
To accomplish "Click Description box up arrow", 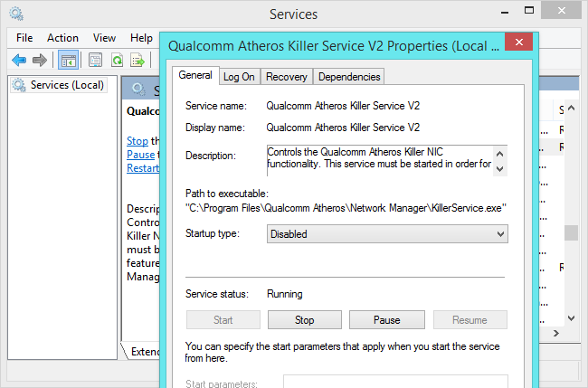I will point(500,154).
